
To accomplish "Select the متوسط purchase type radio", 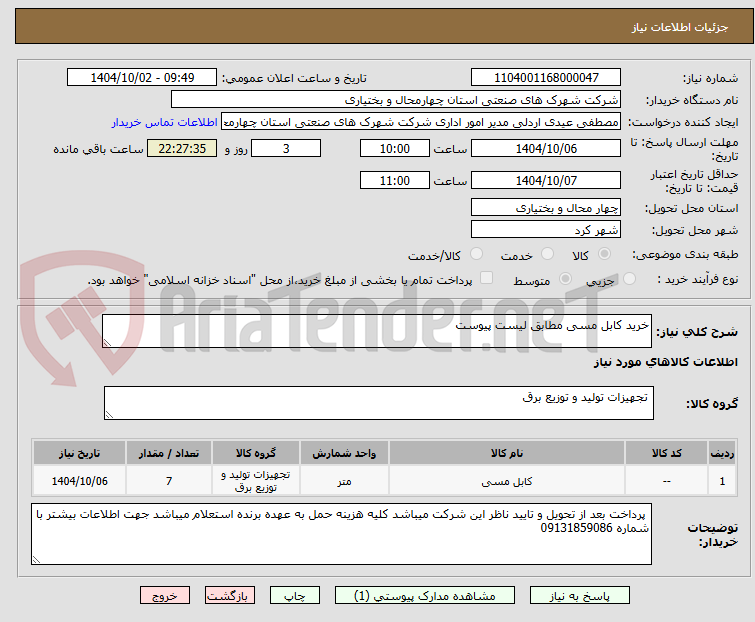I will [565, 279].
